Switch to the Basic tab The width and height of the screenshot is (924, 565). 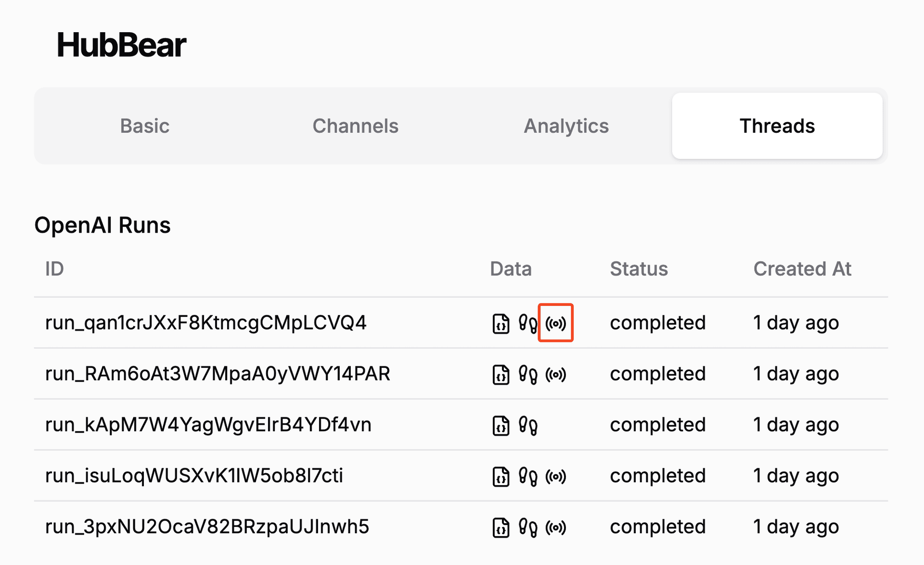[144, 126]
